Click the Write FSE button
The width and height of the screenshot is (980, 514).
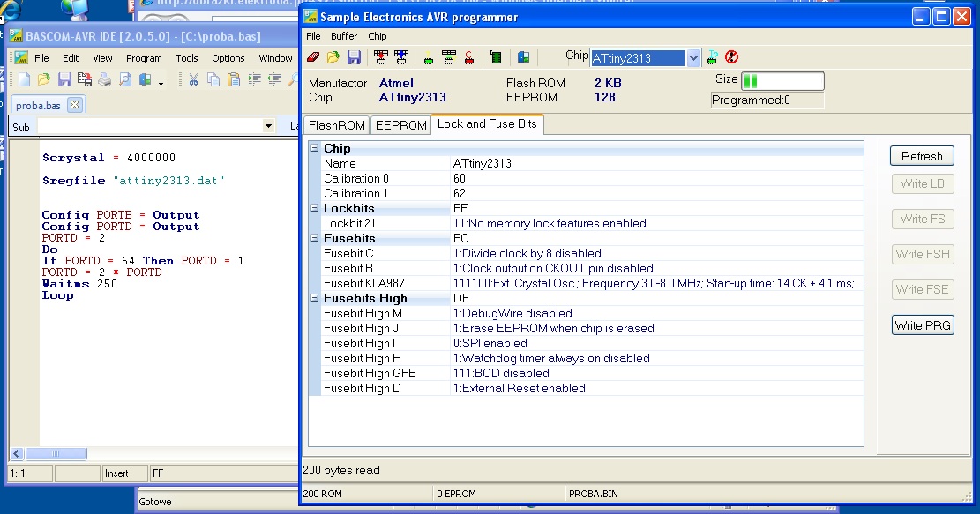923,289
